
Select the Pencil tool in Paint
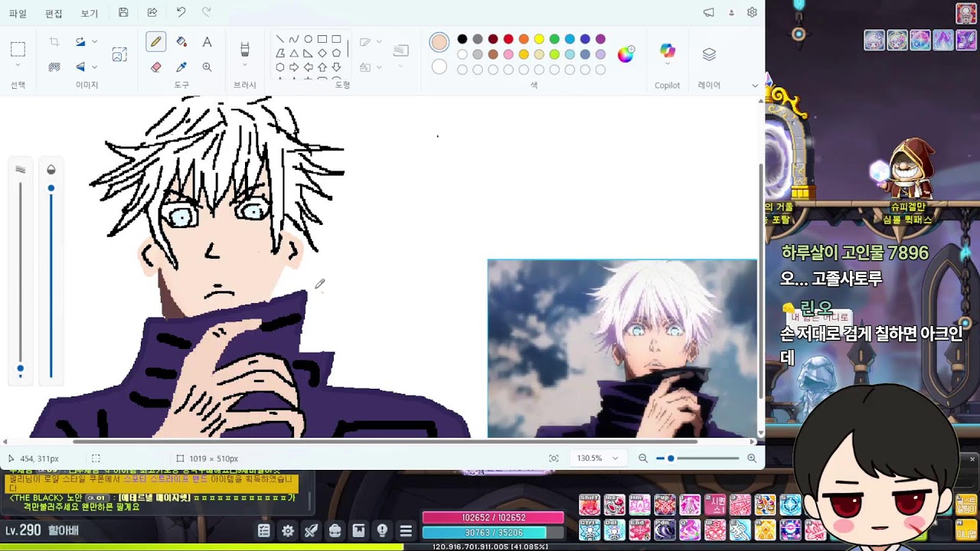(x=155, y=42)
